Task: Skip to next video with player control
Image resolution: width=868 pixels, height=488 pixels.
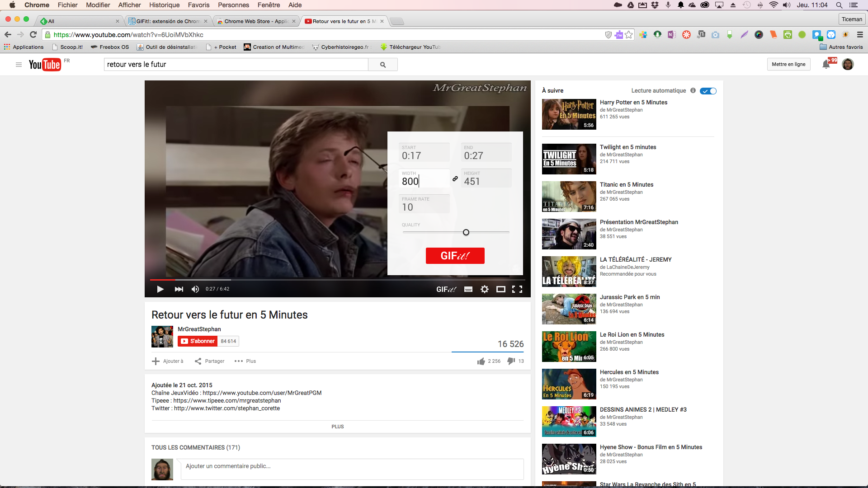Action: [179, 289]
